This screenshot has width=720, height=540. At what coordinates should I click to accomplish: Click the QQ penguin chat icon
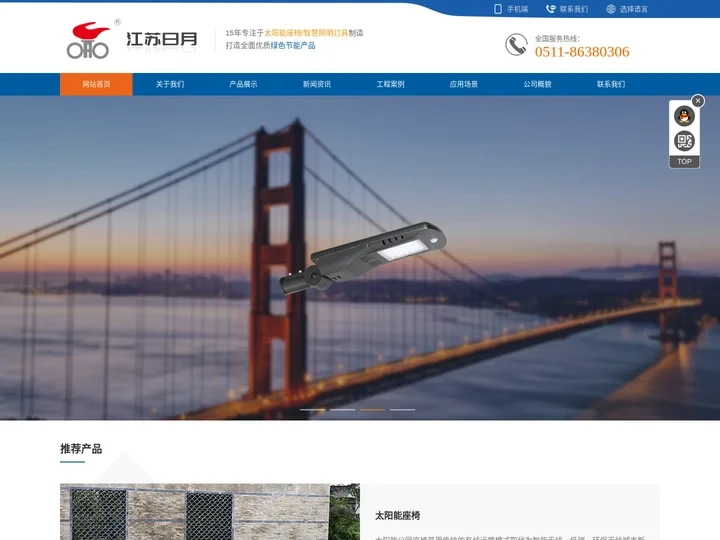(684, 116)
